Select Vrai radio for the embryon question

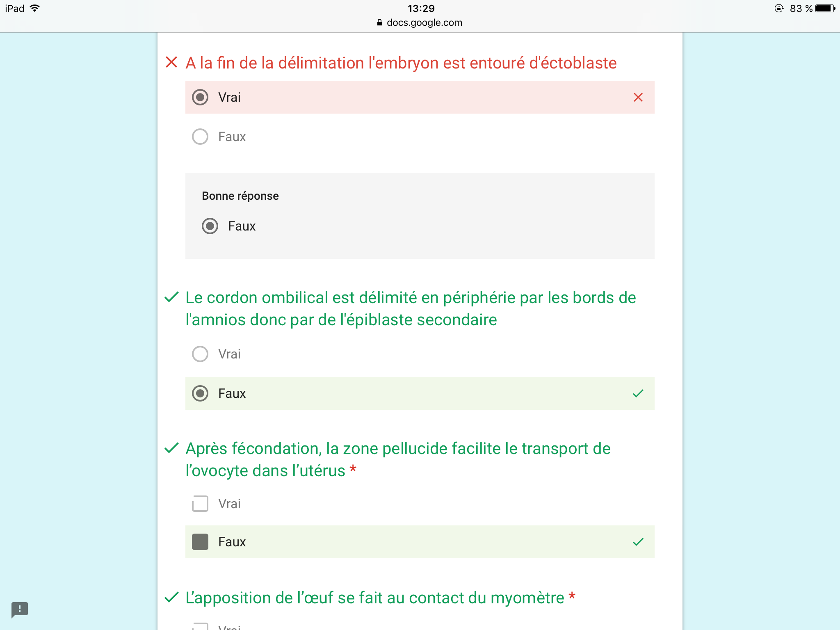200,97
